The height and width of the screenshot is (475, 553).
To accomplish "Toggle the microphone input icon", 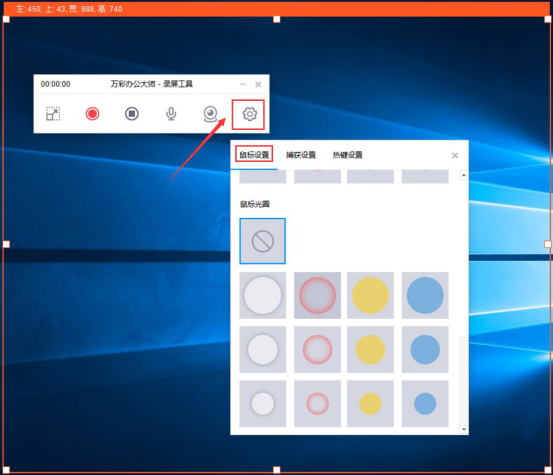I will 171,114.
